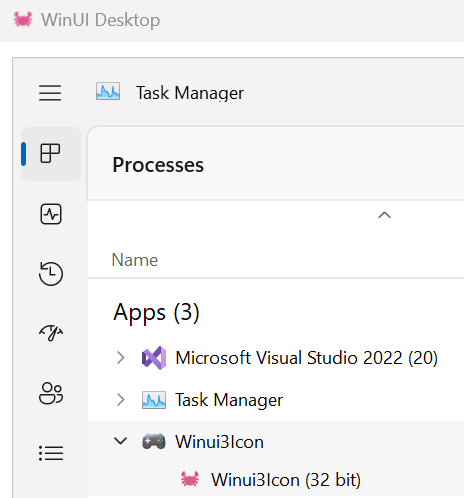Select the Task Manager process row text
Viewport: 464px width, 498px height.
[x=229, y=400]
